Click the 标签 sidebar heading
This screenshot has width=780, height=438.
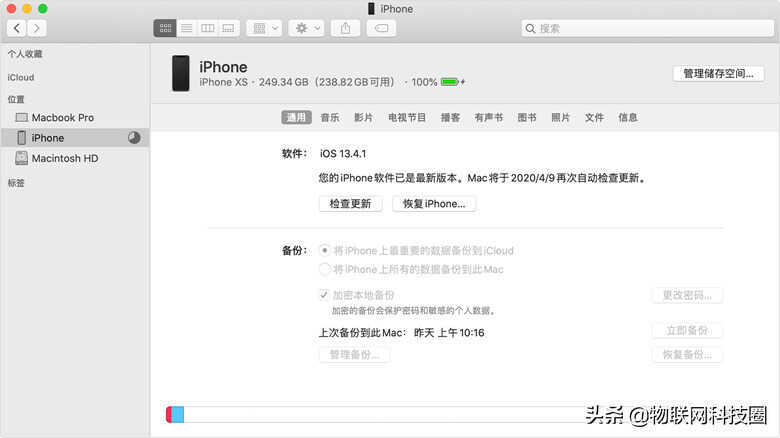click(16, 183)
